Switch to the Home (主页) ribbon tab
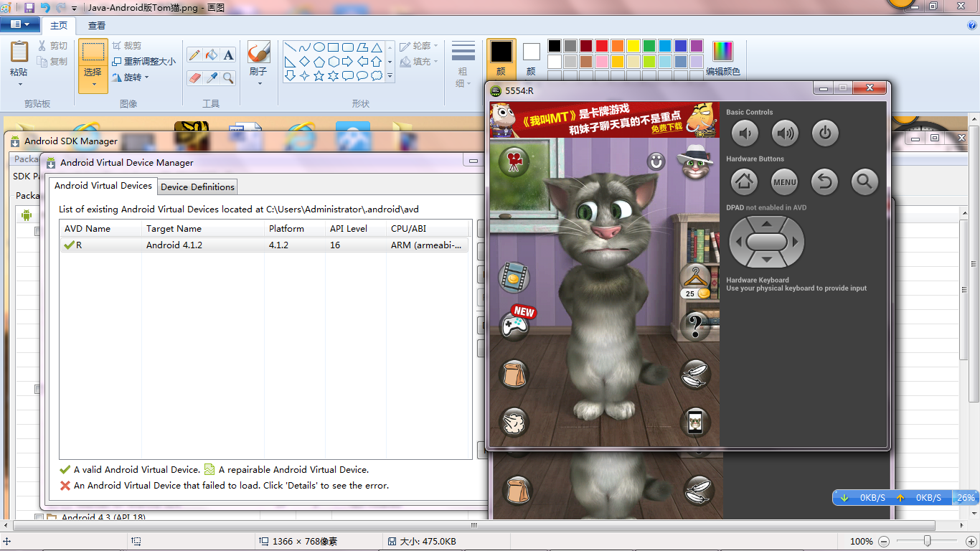Viewport: 980px width, 551px height. pyautogui.click(x=59, y=25)
